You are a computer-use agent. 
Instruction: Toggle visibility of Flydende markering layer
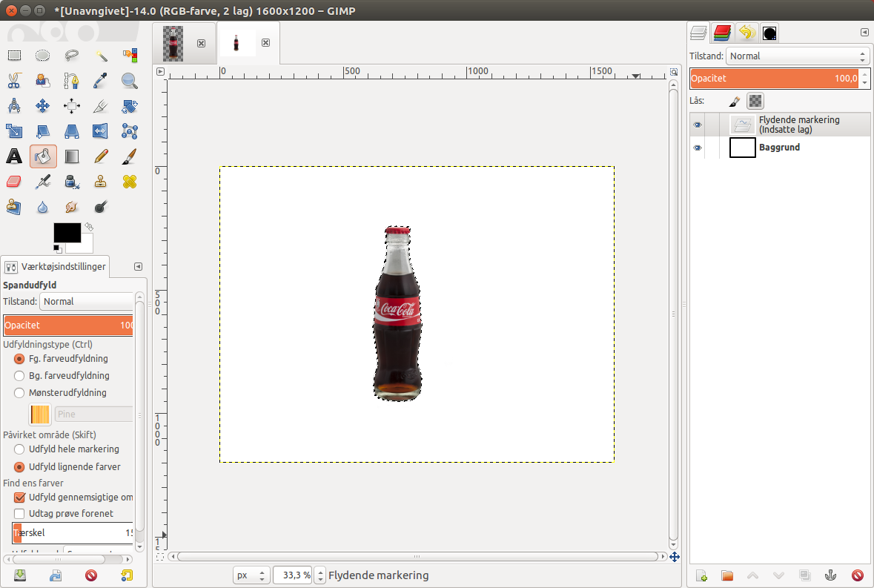[x=698, y=125]
